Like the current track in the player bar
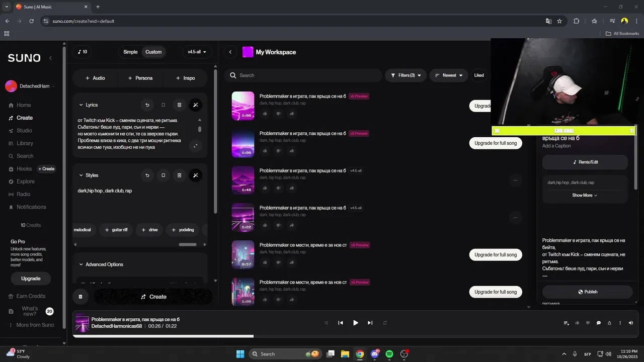644x362 pixels. point(577,323)
